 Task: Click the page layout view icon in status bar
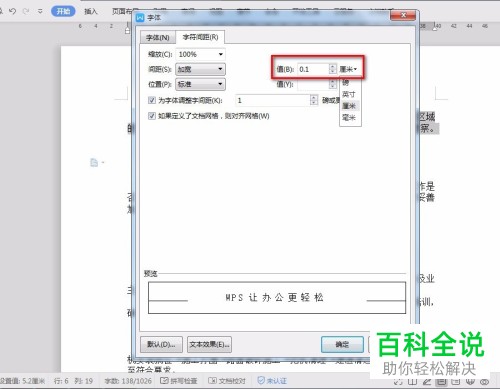click(442, 382)
